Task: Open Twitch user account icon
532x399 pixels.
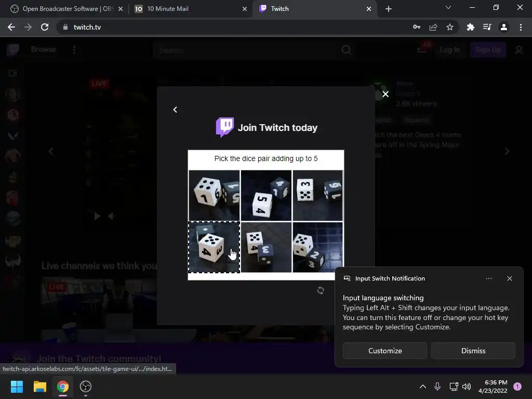Action: tap(519, 50)
